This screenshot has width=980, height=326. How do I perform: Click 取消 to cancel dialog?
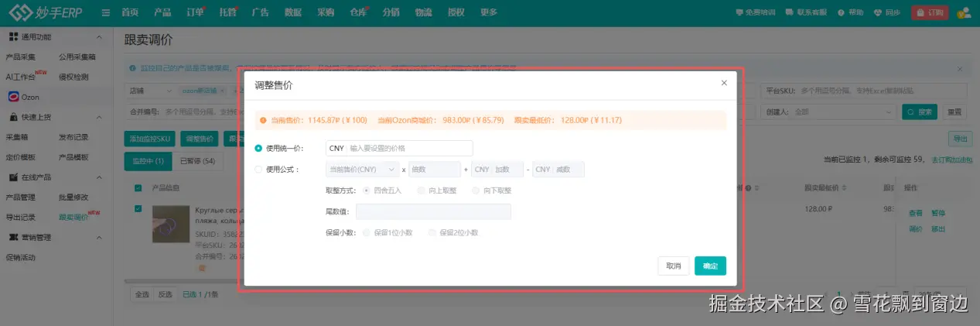pos(674,266)
